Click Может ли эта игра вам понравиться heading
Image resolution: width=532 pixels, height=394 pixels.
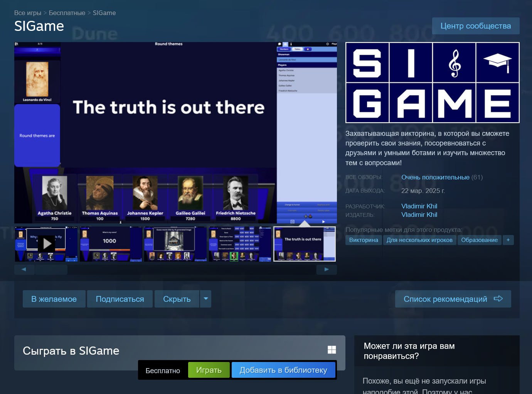[409, 351]
